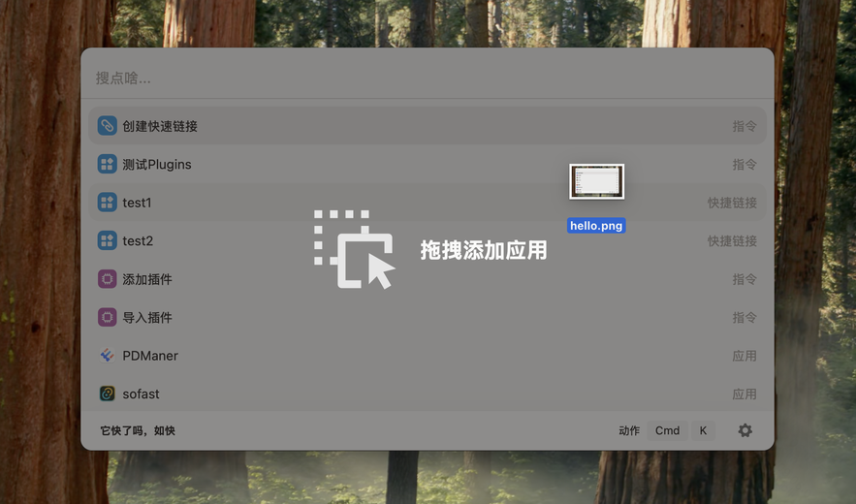The width and height of the screenshot is (856, 504).
Task: Click the hello.png file name label
Action: [x=596, y=226]
